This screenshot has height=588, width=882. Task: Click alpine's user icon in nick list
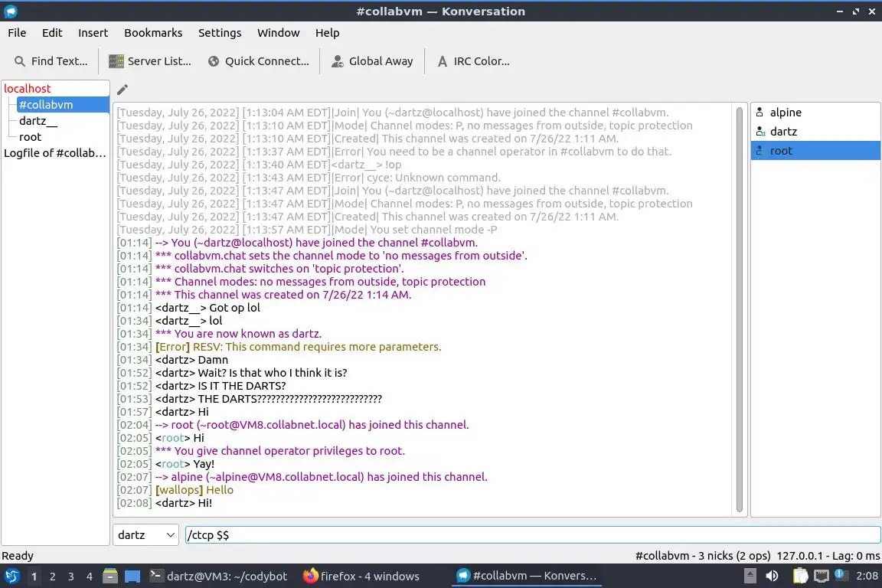pyautogui.click(x=760, y=113)
